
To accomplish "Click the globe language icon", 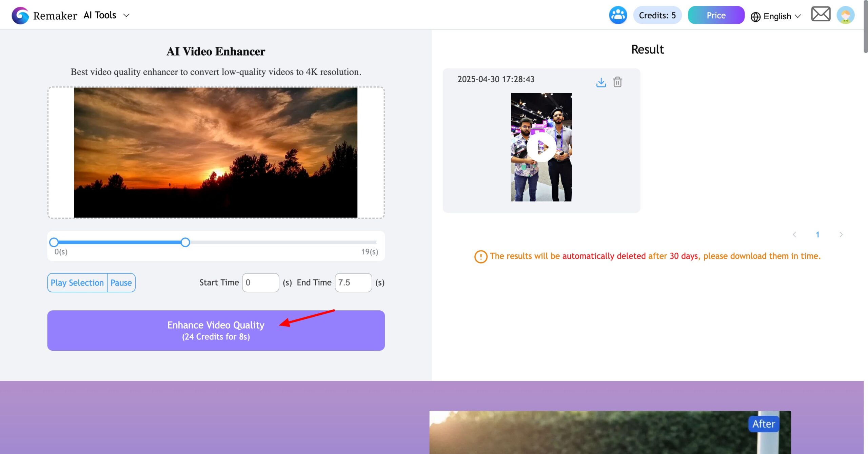I will [x=755, y=17].
